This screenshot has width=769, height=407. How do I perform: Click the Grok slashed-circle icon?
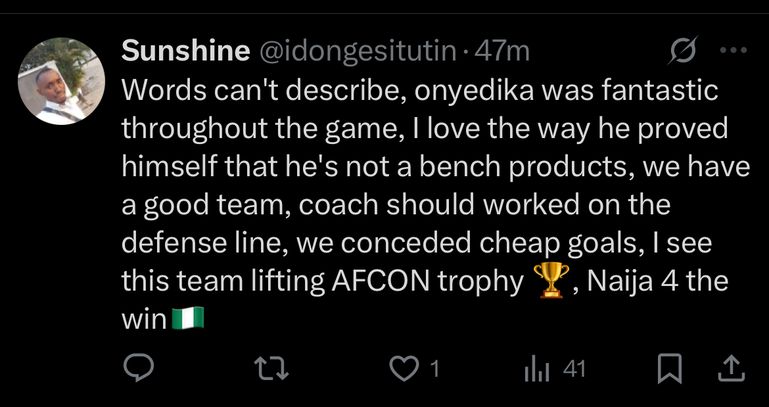[x=684, y=49]
